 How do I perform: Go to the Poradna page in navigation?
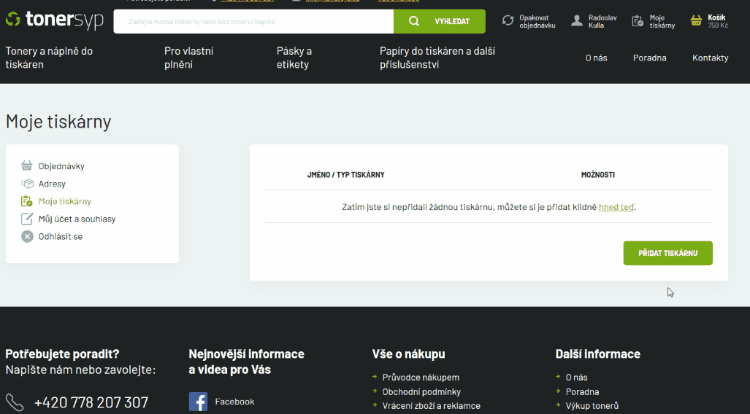[650, 58]
